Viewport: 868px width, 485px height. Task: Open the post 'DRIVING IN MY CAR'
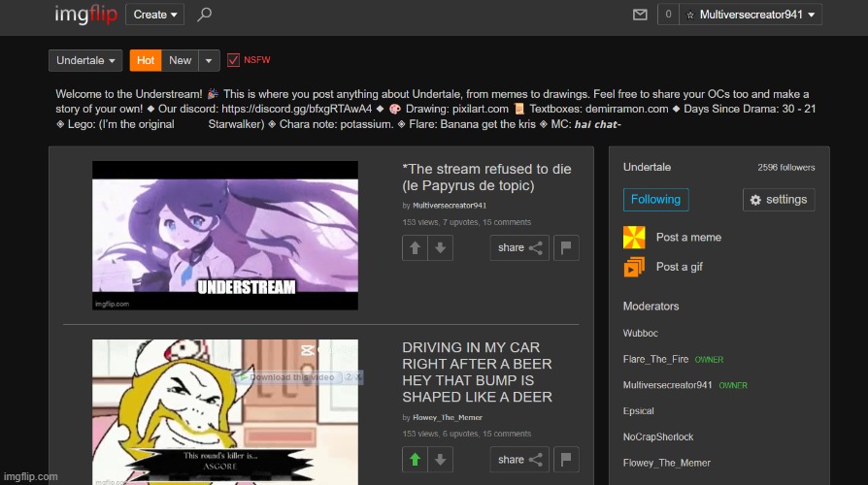(477, 372)
